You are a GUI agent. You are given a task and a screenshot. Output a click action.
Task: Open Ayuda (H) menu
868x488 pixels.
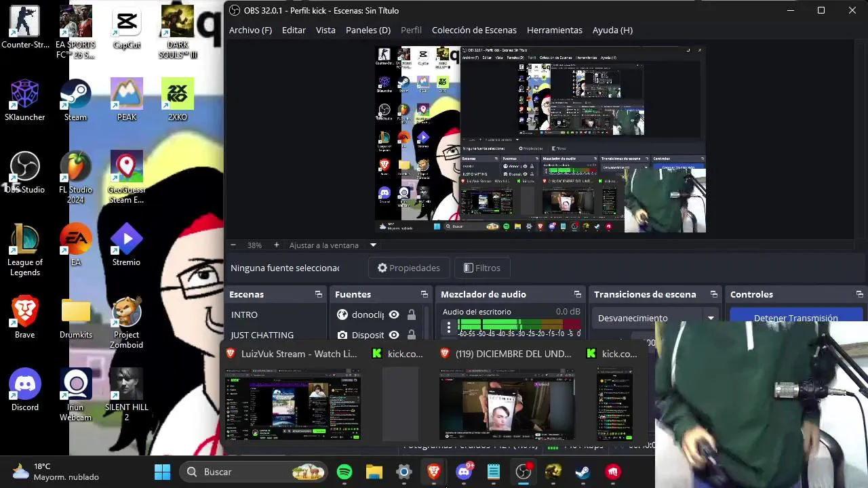click(612, 30)
